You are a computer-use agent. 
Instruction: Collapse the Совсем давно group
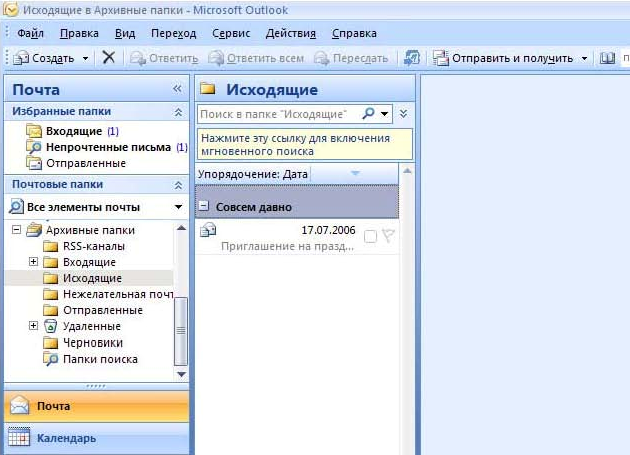click(x=204, y=206)
